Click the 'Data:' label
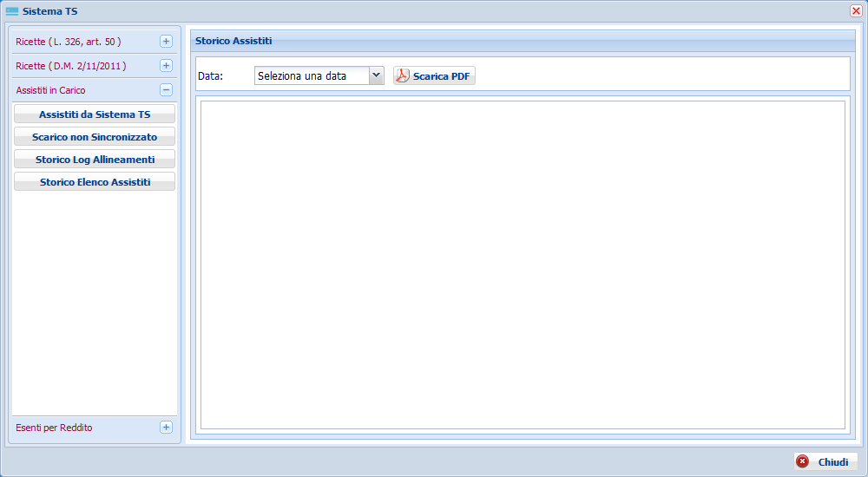This screenshot has width=868, height=477. point(210,76)
